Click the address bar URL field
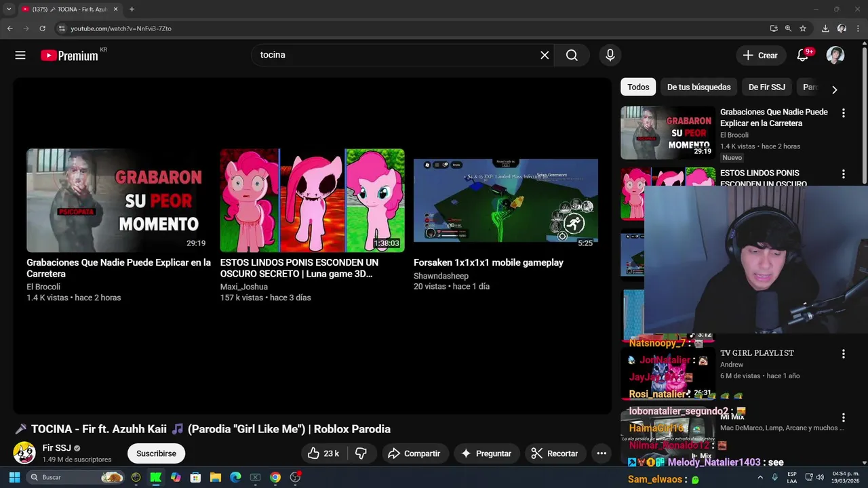 407,28
